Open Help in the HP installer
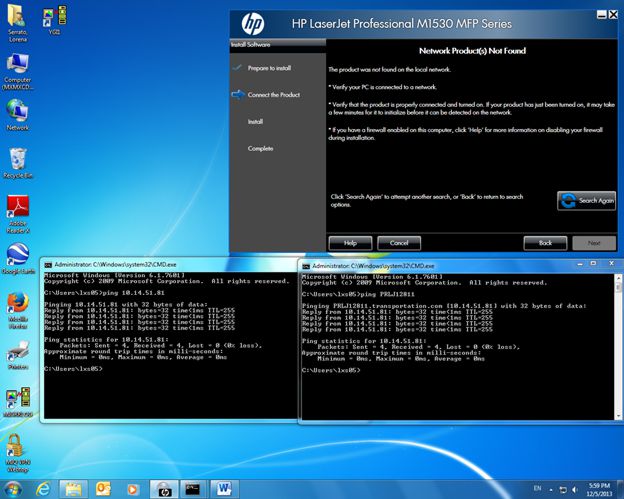Image resolution: width=624 pixels, height=499 pixels. tap(350, 243)
